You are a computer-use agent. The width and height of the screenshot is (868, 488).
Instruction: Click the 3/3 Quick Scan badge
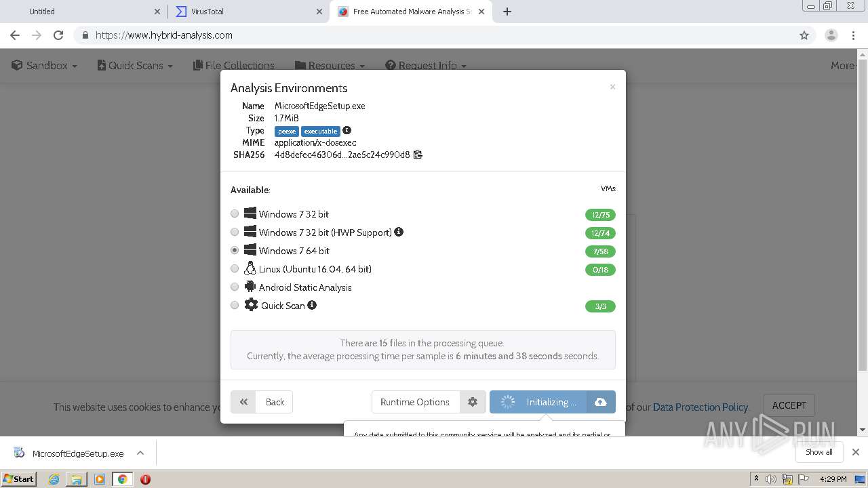point(600,306)
